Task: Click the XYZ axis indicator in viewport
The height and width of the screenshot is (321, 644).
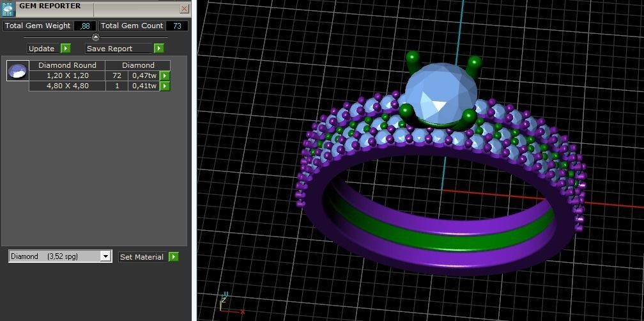Action: pyautogui.click(x=231, y=304)
